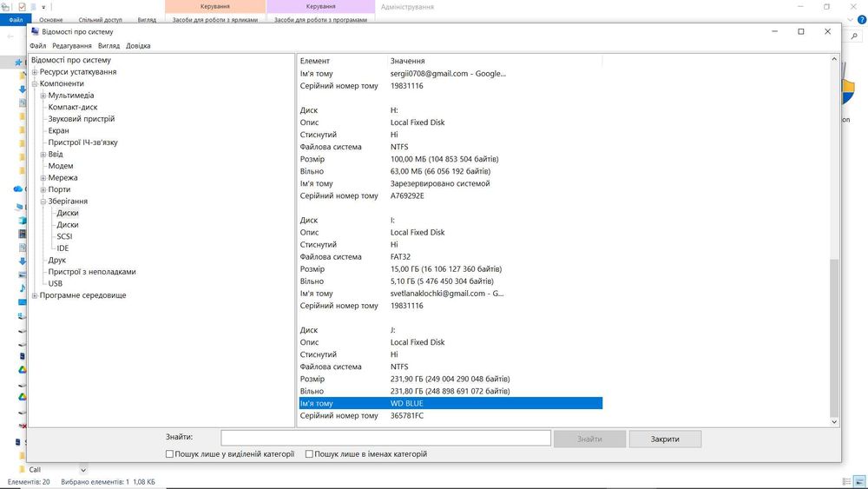Select the Друк tree item
The width and height of the screenshot is (868, 489).
pyautogui.click(x=56, y=261)
